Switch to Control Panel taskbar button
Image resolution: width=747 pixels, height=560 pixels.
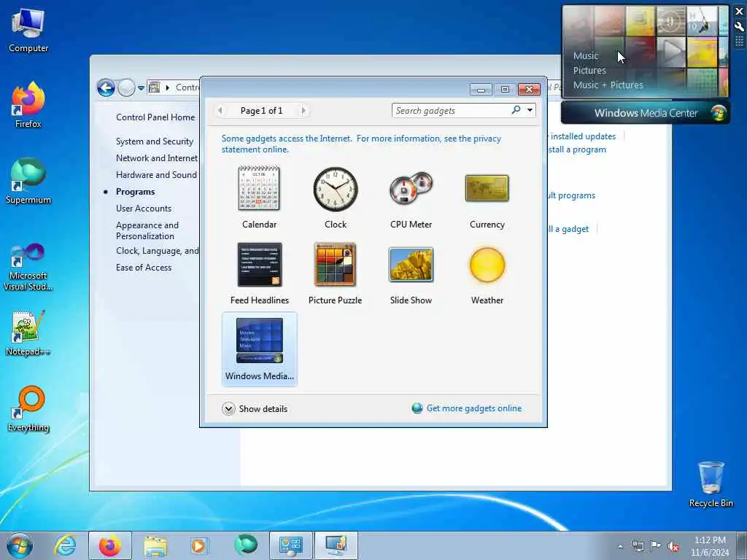pos(290,545)
